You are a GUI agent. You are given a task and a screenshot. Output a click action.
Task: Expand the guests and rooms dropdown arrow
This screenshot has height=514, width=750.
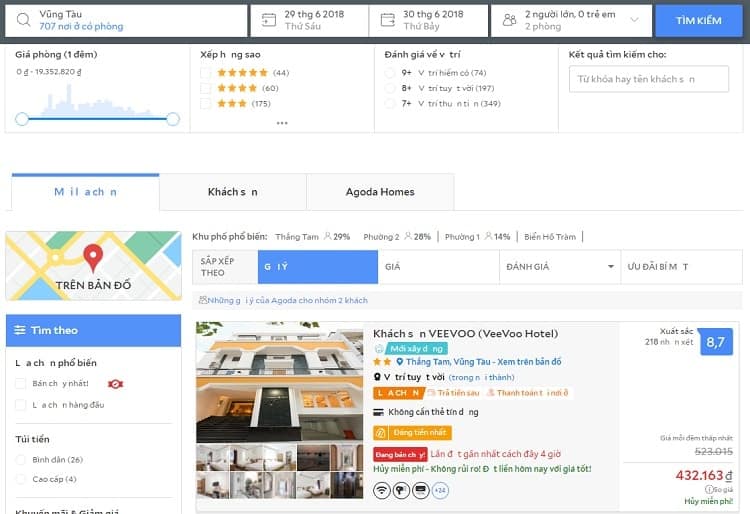point(634,20)
